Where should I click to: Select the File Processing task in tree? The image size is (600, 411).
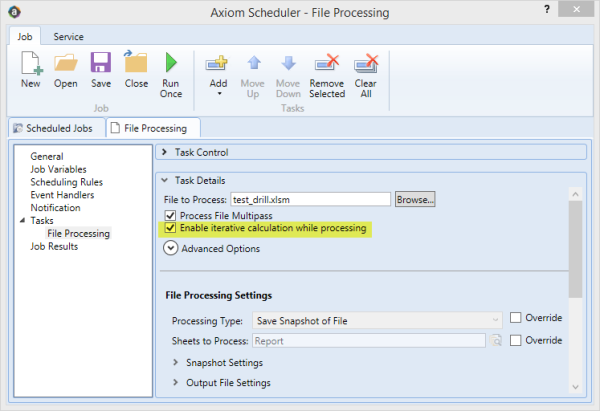point(78,233)
